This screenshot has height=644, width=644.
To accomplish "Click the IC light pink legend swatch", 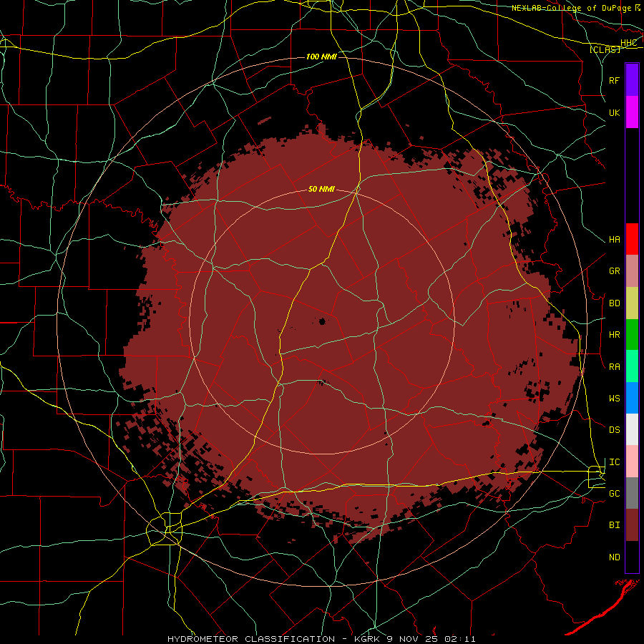I will point(632,462).
